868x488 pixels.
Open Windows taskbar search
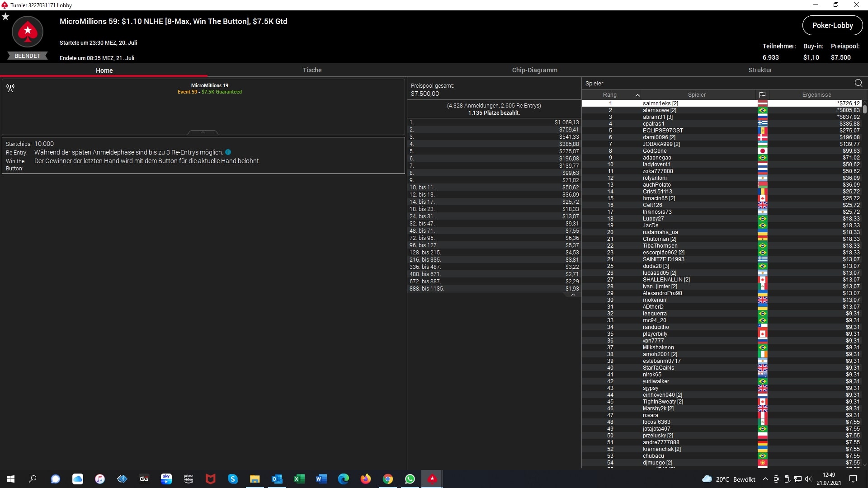coord(33,479)
